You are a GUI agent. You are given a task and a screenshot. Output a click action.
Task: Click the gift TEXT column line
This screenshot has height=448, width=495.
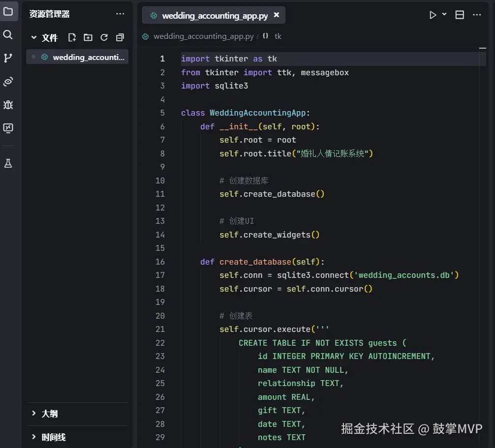tap(281, 411)
